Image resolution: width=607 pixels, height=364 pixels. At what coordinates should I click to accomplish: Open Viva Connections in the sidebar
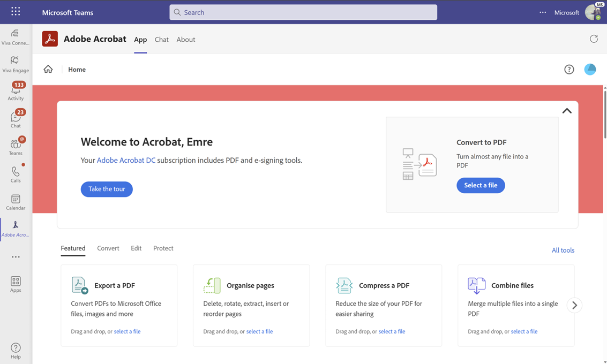(16, 37)
